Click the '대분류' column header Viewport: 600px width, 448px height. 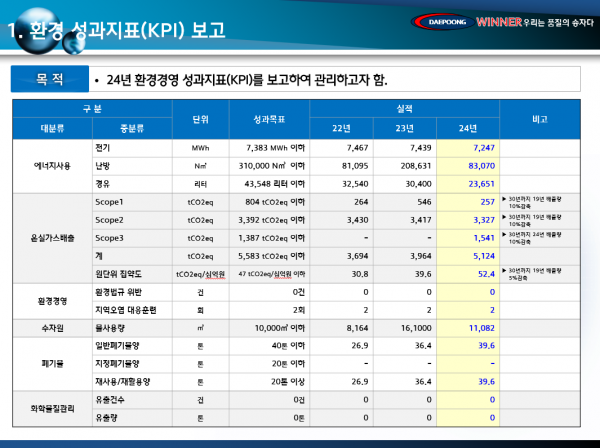click(x=52, y=129)
